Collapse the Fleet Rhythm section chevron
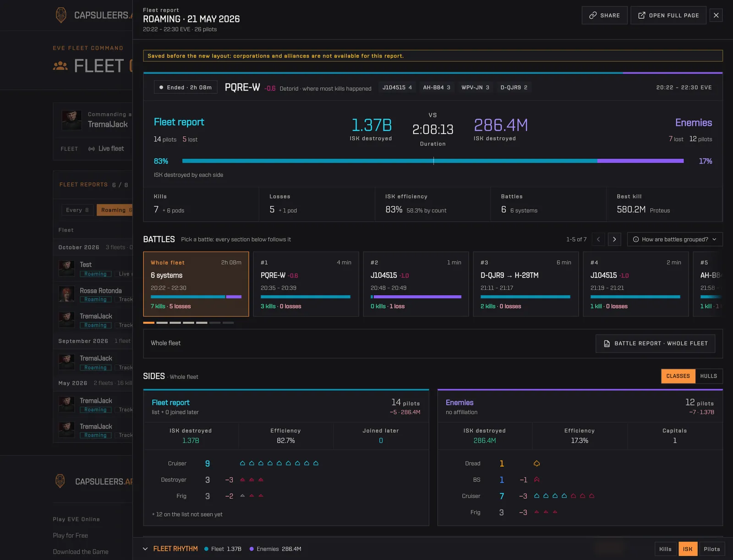Screen dimensions: 733x560 pos(145,549)
